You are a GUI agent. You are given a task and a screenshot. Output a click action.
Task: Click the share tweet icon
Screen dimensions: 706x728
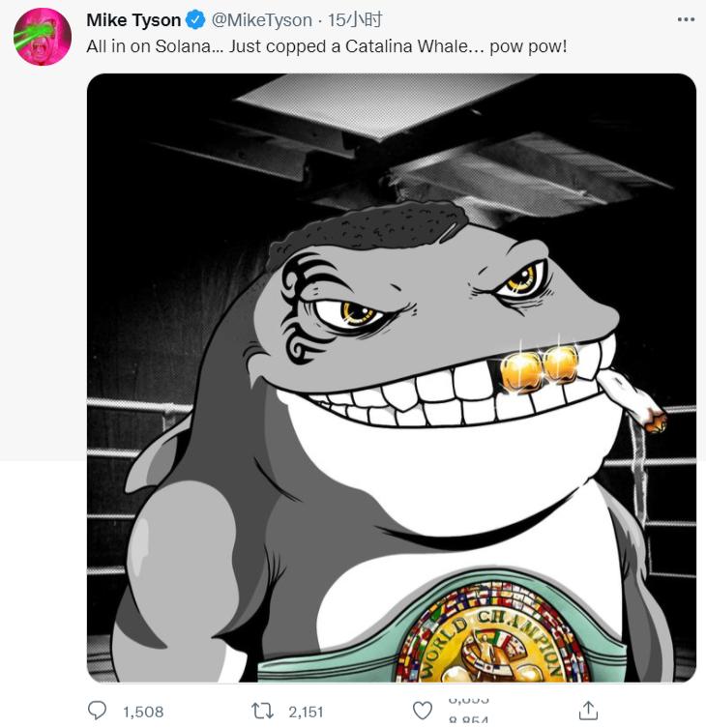click(x=587, y=711)
